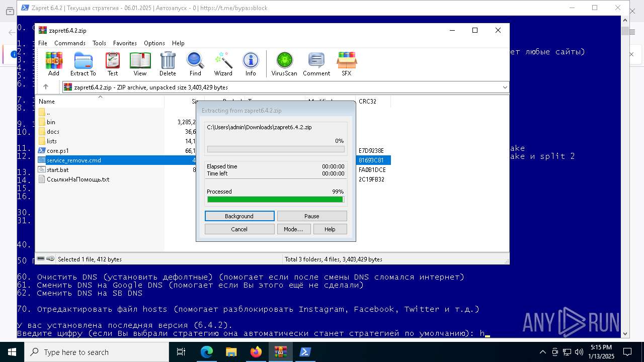
Task: Sort by the CRC32 column header
Action: [372, 102]
